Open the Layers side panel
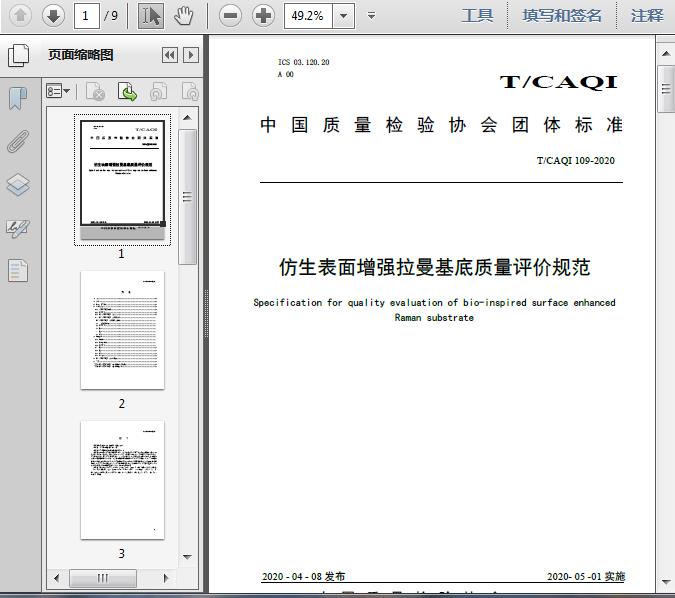 pyautogui.click(x=18, y=185)
